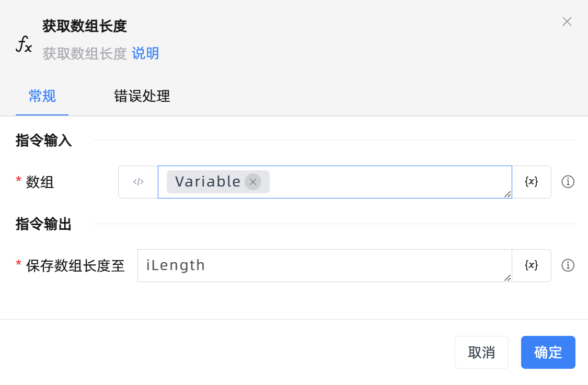Open variable picker {x} for 保存数组长度至
Viewport: 588px width, 385px height.
pyautogui.click(x=531, y=265)
